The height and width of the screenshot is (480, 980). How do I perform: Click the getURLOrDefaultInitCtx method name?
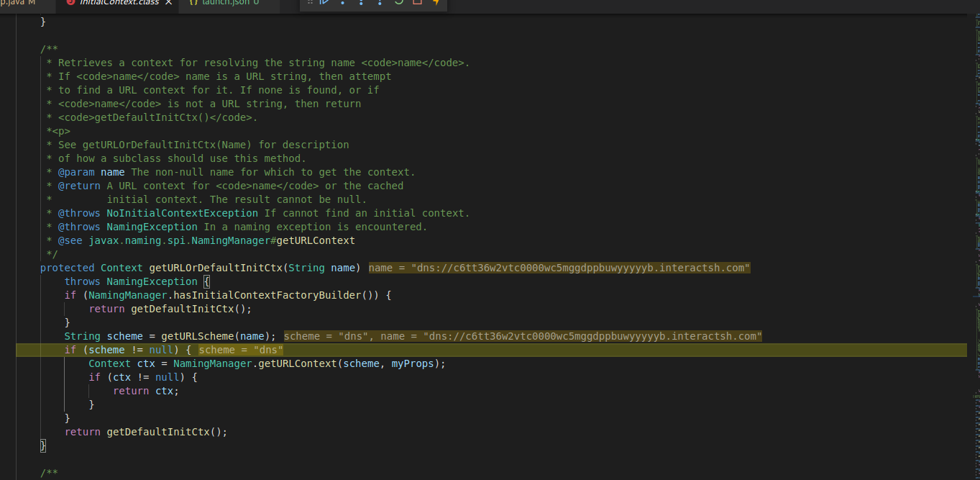pyautogui.click(x=216, y=268)
